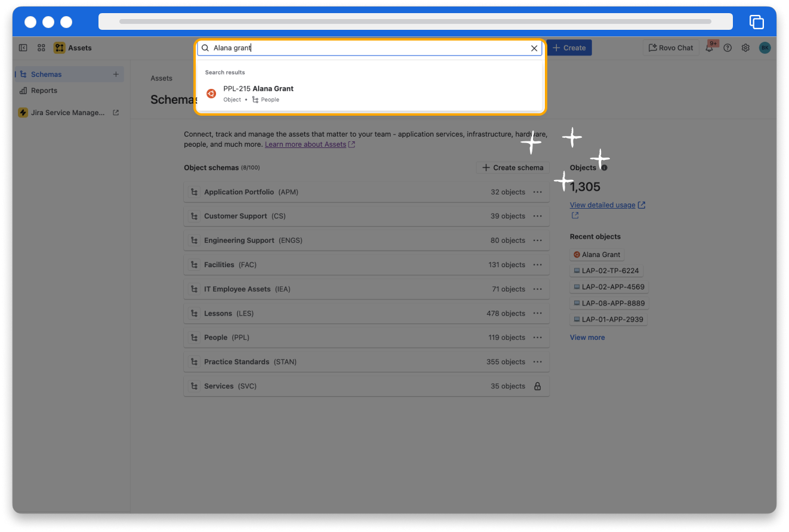Clear the search field with X icon
This screenshot has height=532, width=789.
[534, 48]
